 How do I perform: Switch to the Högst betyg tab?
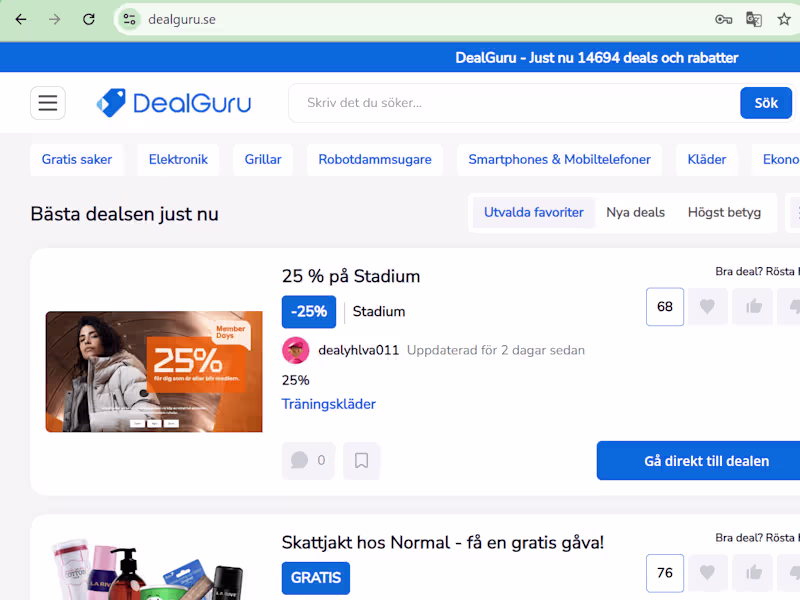pyautogui.click(x=724, y=212)
